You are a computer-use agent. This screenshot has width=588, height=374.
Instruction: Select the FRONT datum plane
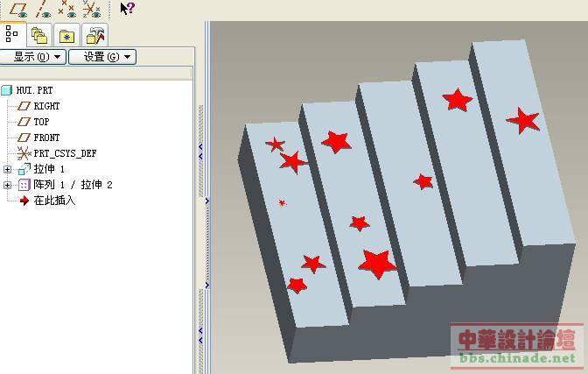46,138
